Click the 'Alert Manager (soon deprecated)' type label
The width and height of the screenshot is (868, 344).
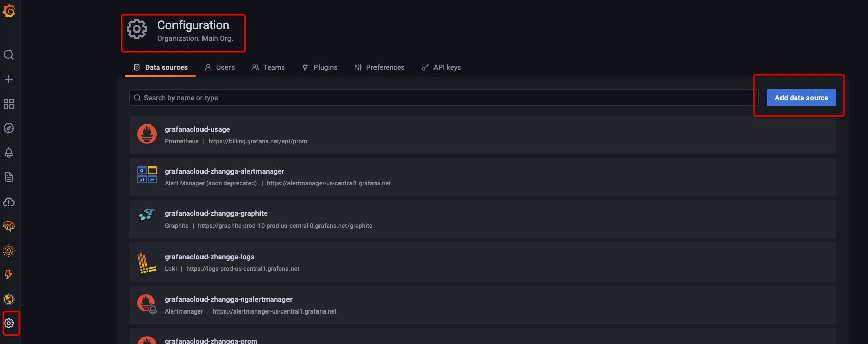(211, 183)
